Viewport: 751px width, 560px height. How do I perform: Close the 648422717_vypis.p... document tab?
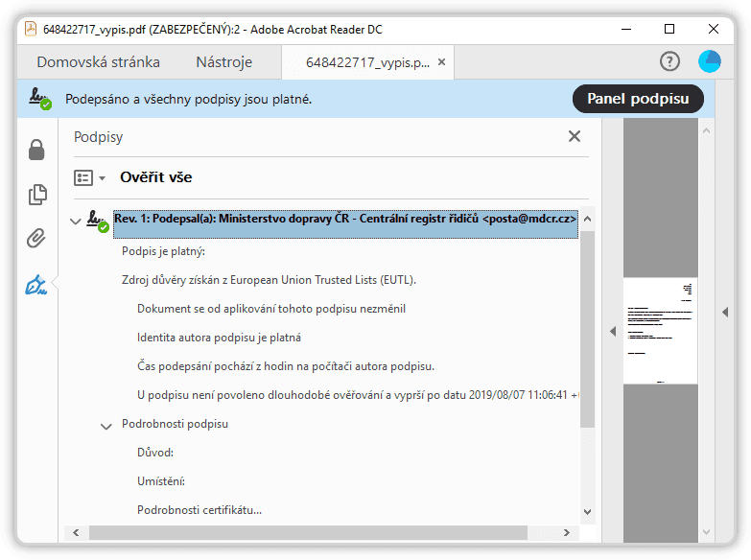pyautogui.click(x=441, y=62)
